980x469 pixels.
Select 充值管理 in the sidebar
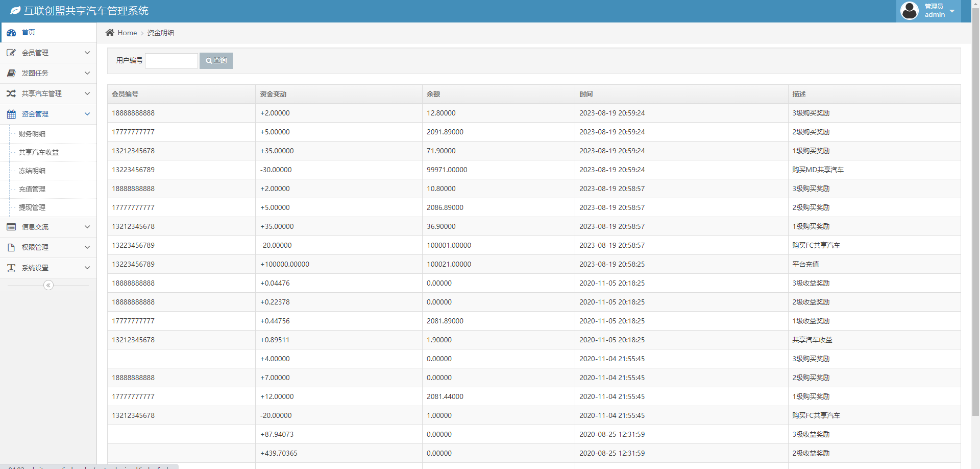coord(32,189)
